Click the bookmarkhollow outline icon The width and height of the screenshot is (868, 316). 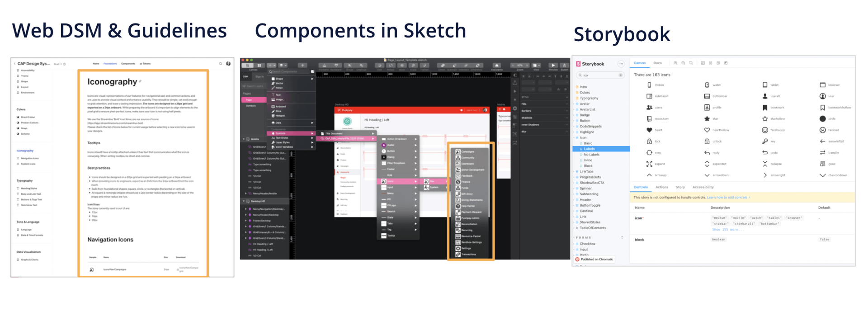[823, 108]
